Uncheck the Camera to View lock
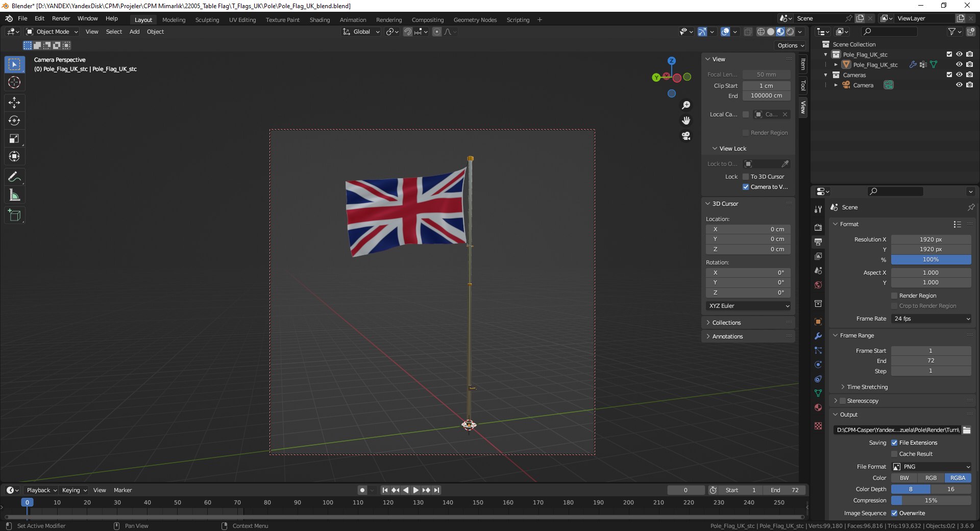This screenshot has width=980, height=531. point(746,187)
